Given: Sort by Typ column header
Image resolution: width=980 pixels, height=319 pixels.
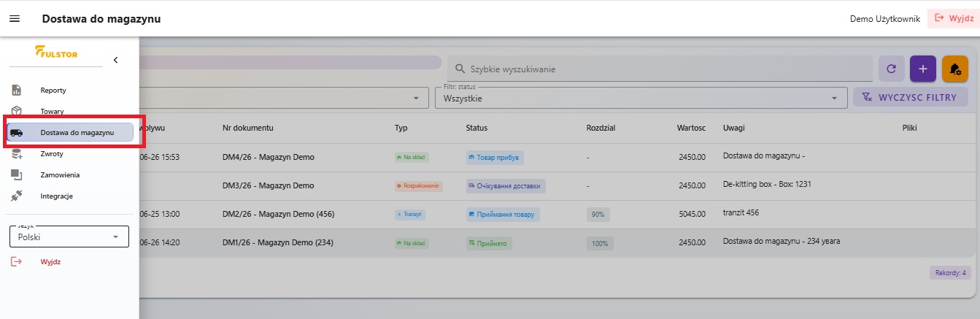Looking at the screenshot, I should (401, 128).
